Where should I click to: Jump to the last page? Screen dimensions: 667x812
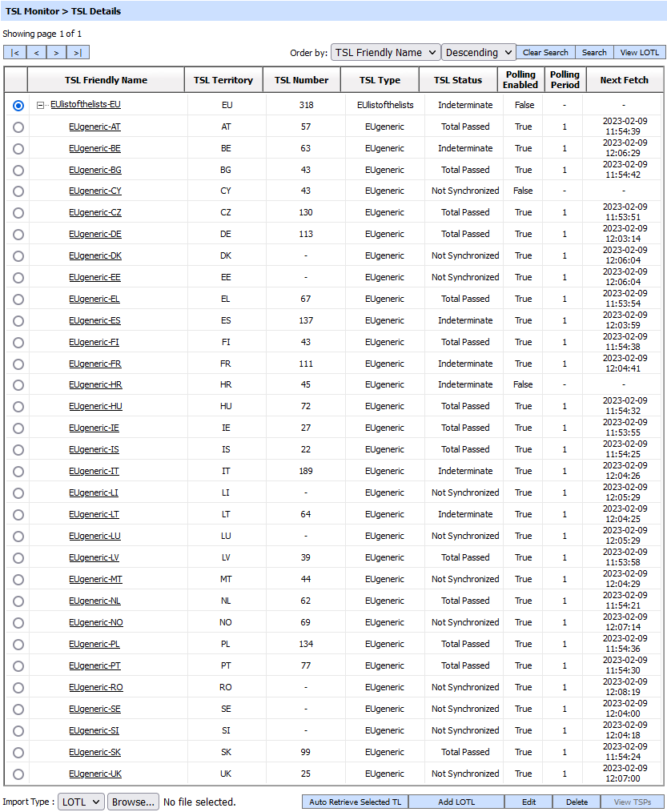[x=78, y=53]
